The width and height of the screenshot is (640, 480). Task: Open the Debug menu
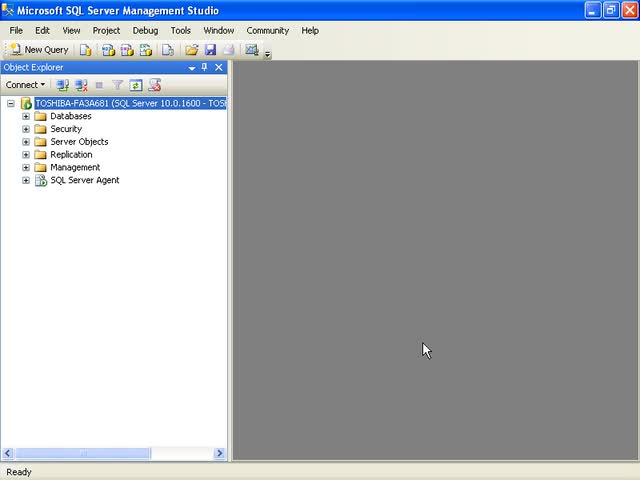pyautogui.click(x=145, y=31)
